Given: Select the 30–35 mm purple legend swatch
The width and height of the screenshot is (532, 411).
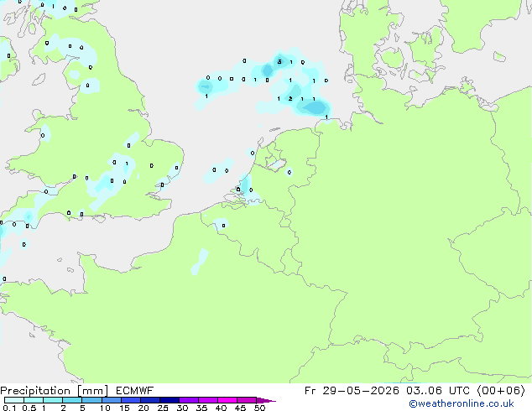Looking at the screenshot, I should [x=189, y=400].
